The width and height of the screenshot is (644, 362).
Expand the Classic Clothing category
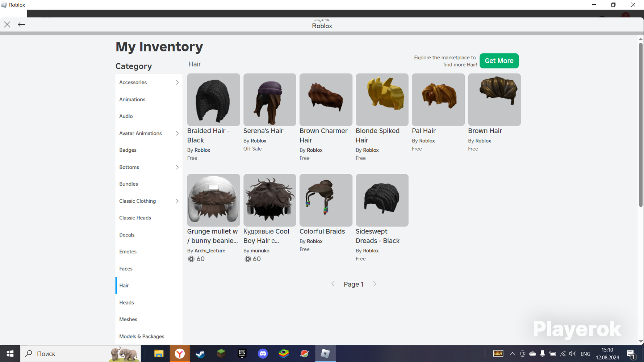(x=177, y=201)
